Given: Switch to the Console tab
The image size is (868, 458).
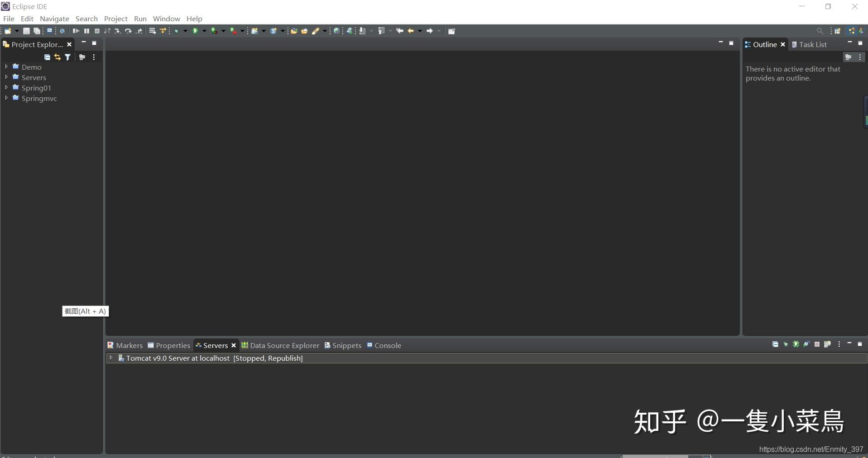Looking at the screenshot, I should point(384,345).
